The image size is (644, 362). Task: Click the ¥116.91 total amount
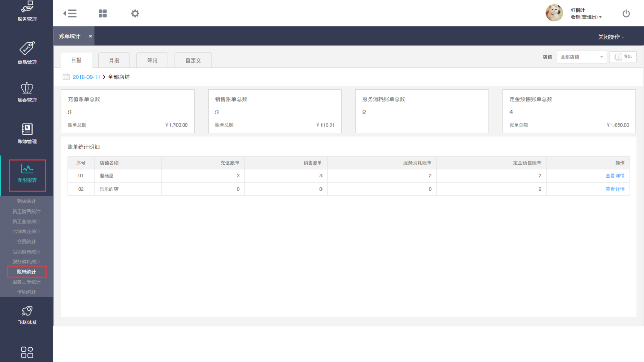[325, 125]
